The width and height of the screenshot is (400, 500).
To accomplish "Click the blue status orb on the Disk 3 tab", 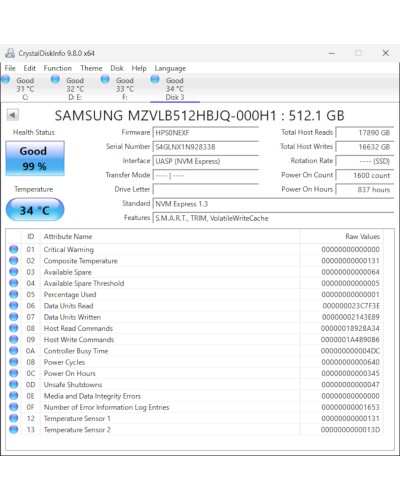I will pos(155,79).
